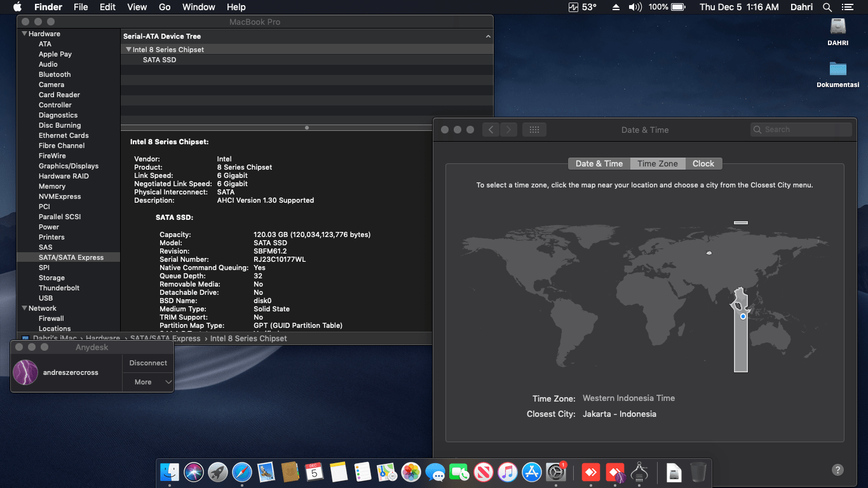Open Mail stamp icon in Dock
The image size is (868, 488).
click(266, 472)
